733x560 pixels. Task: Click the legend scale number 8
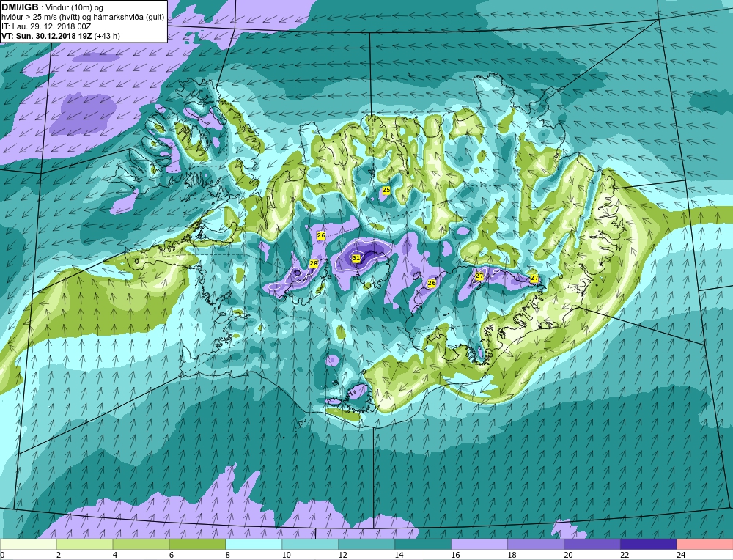click(228, 555)
